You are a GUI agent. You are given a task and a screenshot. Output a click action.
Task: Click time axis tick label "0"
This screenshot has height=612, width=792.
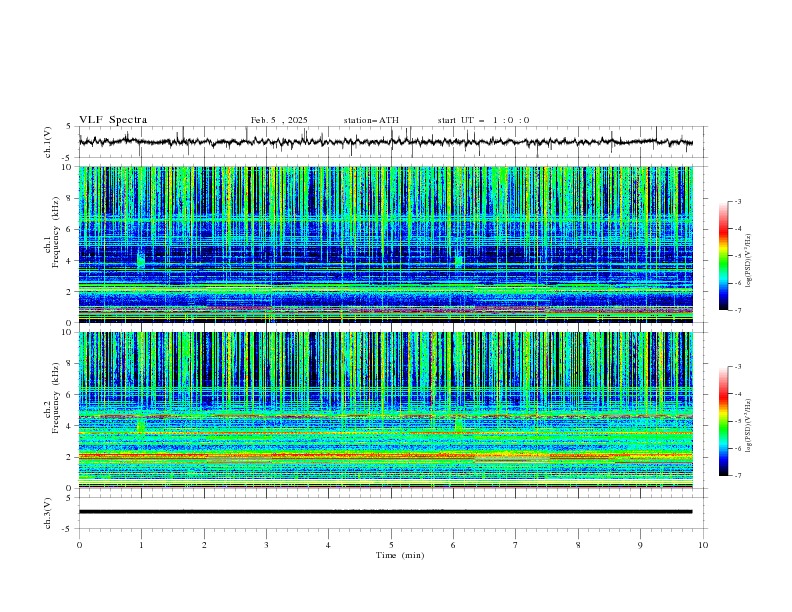[79, 545]
